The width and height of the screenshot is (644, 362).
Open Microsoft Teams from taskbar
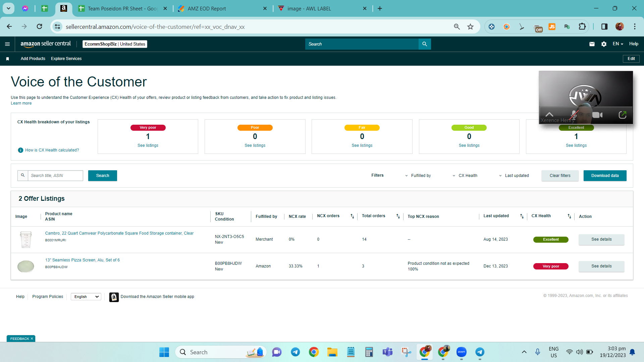[x=388, y=352]
